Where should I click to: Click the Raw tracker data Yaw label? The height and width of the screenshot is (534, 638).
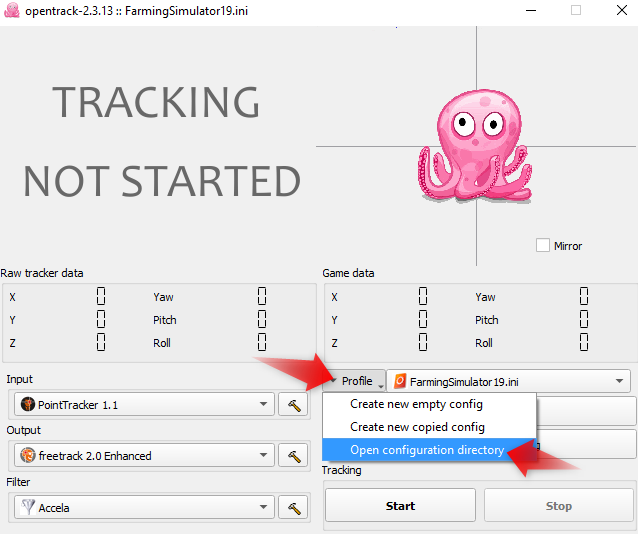click(163, 297)
